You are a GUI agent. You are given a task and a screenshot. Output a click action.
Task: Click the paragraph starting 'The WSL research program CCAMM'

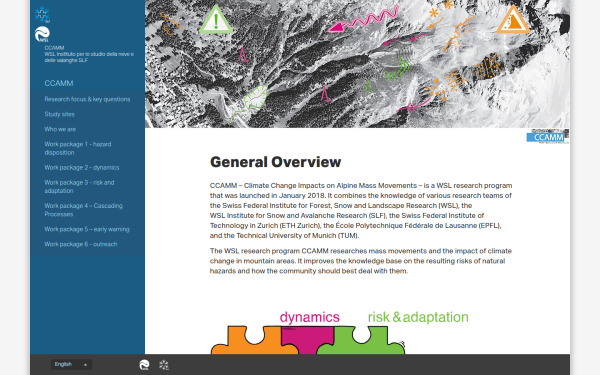361,261
